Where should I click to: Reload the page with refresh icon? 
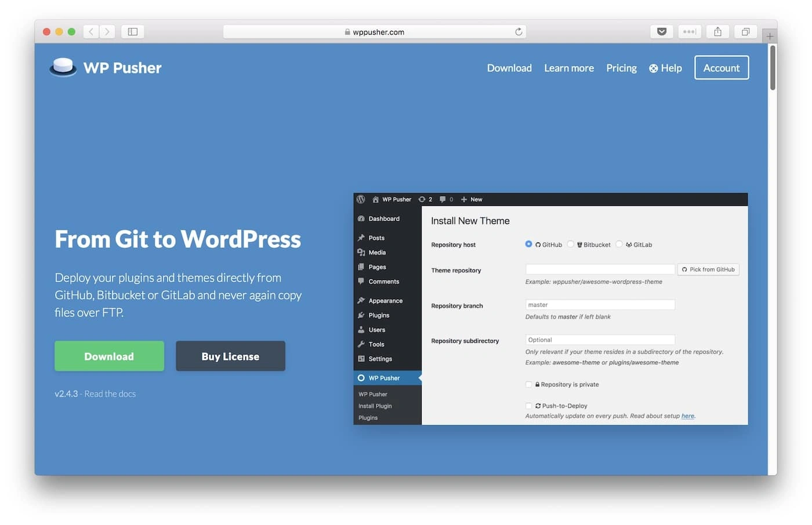click(519, 32)
